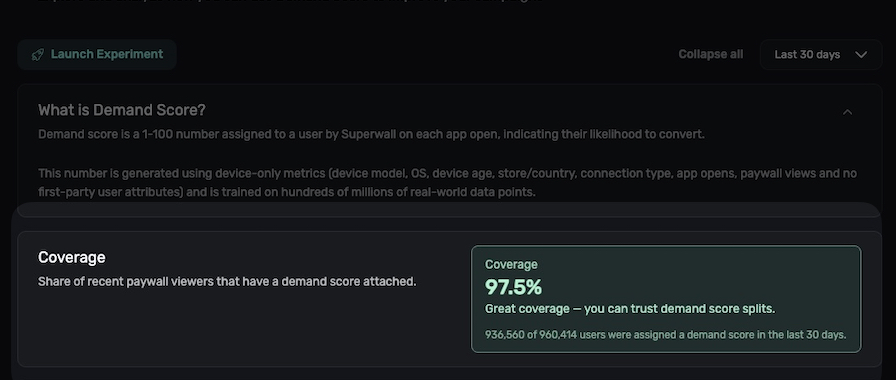This screenshot has width=896, height=380.
Task: Toggle the What is Demand Score? header
Action: (x=122, y=110)
